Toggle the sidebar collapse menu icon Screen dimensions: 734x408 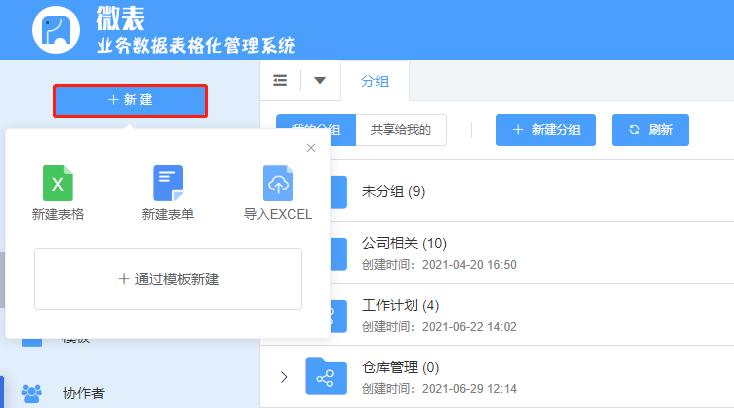(x=280, y=80)
